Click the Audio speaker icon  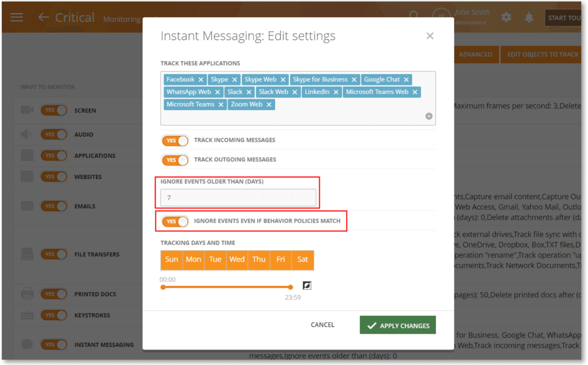26,134
